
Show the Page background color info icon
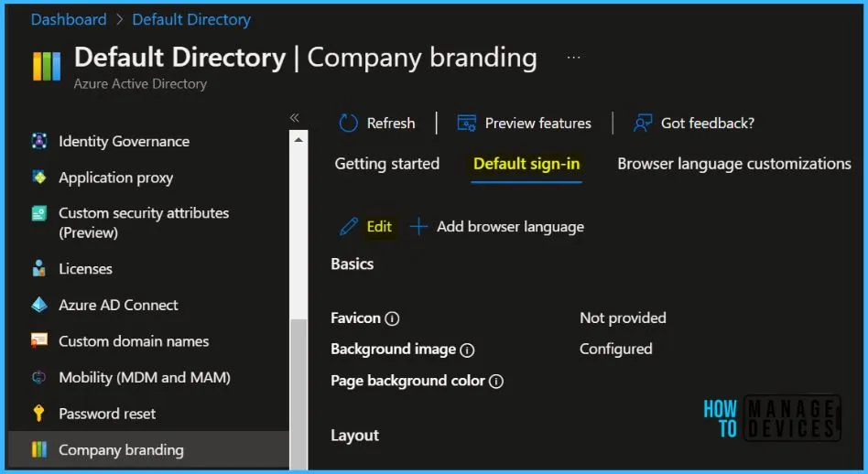point(496,381)
